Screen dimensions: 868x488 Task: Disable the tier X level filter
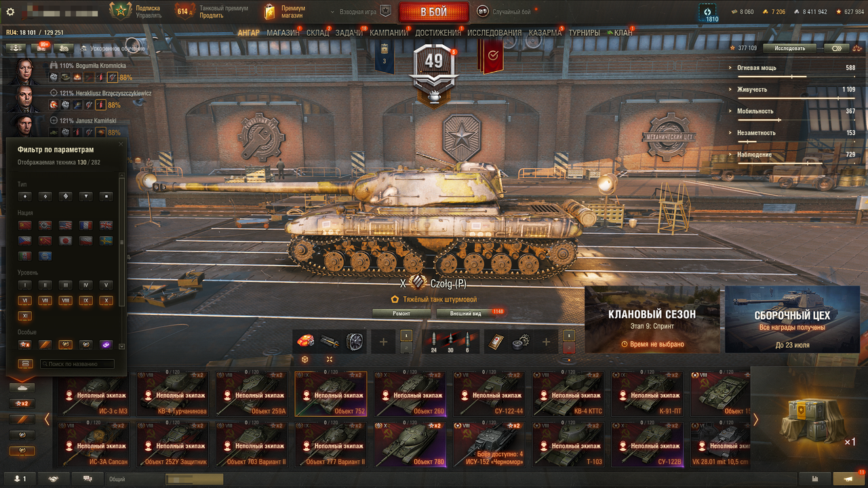pos(106,300)
